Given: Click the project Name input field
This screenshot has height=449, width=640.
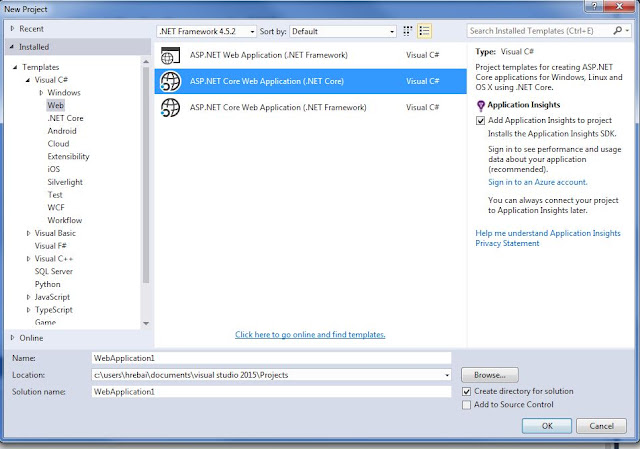Looking at the screenshot, I should pyautogui.click(x=271, y=358).
